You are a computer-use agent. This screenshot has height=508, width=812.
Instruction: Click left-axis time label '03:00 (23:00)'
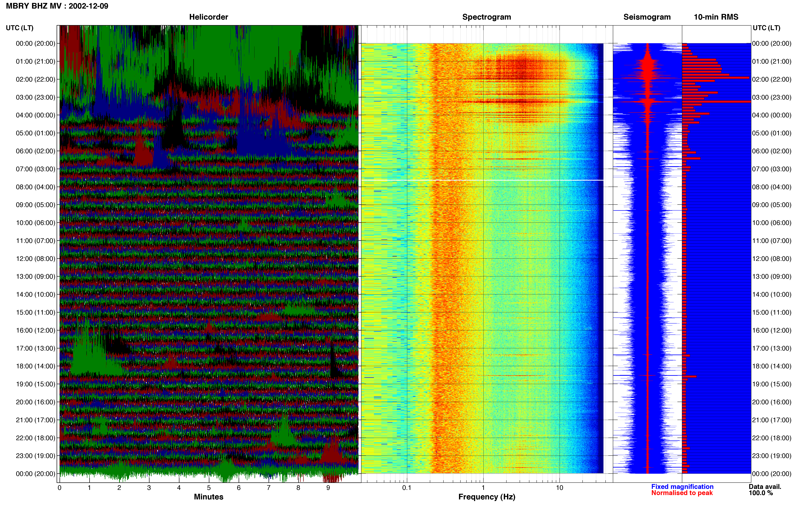pos(36,97)
